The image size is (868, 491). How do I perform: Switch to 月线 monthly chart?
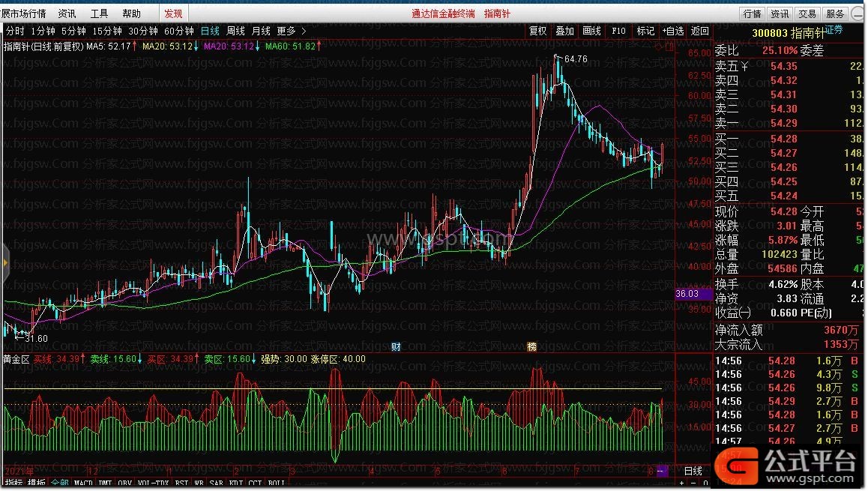tap(261, 31)
